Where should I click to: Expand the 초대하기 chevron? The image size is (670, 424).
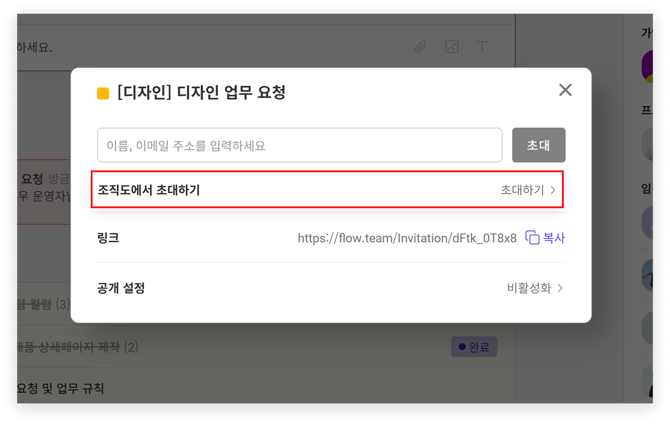552,189
